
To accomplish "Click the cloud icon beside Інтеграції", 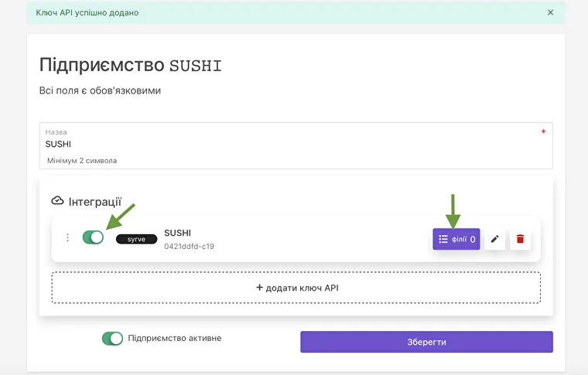I will (x=57, y=200).
